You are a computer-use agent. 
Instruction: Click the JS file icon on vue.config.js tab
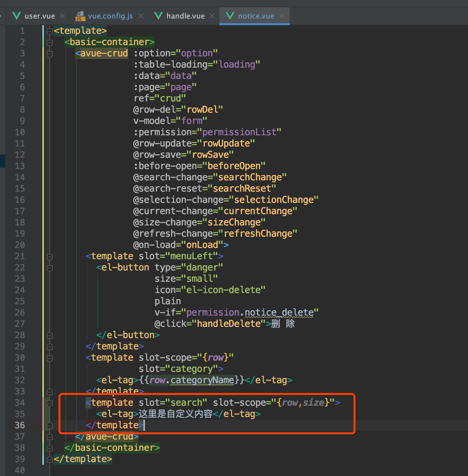(x=80, y=16)
